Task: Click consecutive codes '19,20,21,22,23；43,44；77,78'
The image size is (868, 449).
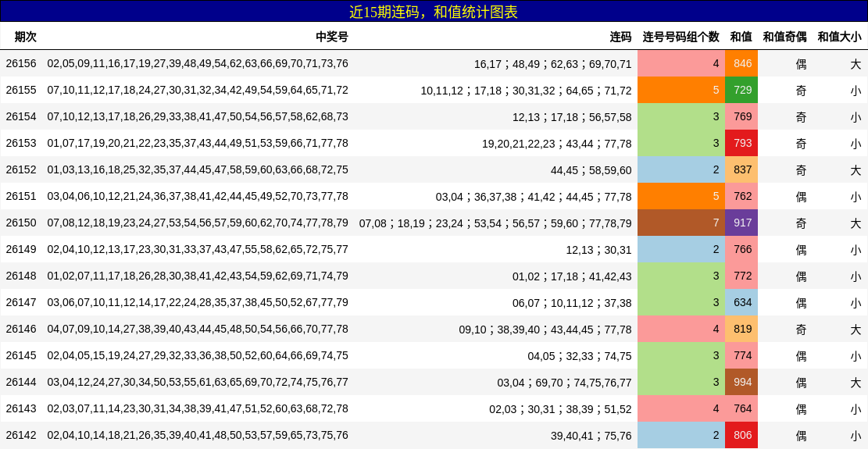Action: coord(556,144)
